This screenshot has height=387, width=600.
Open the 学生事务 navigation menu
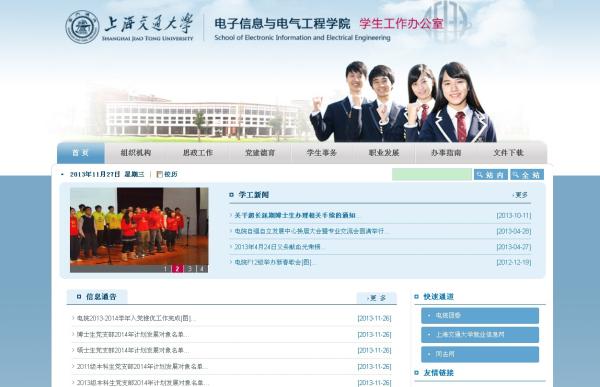coord(322,153)
